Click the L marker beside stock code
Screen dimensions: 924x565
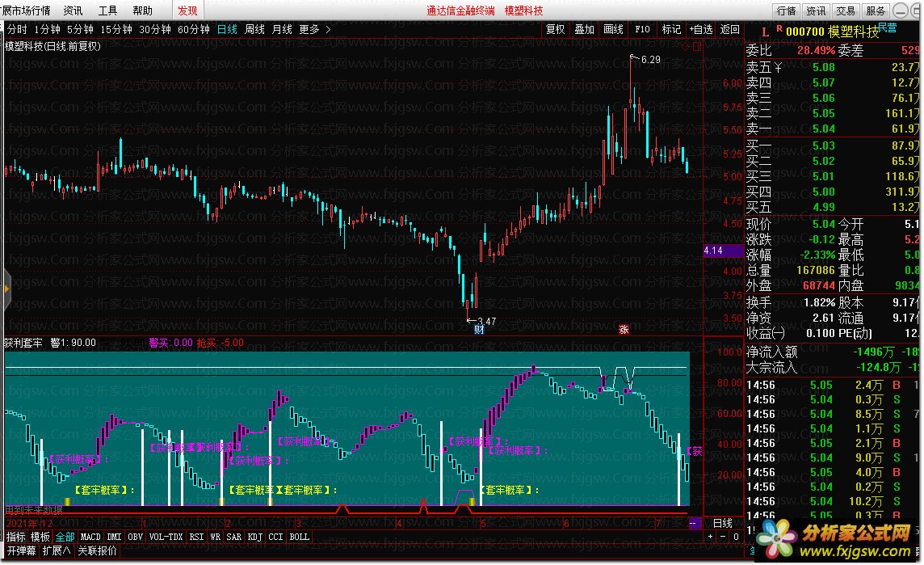coord(765,32)
